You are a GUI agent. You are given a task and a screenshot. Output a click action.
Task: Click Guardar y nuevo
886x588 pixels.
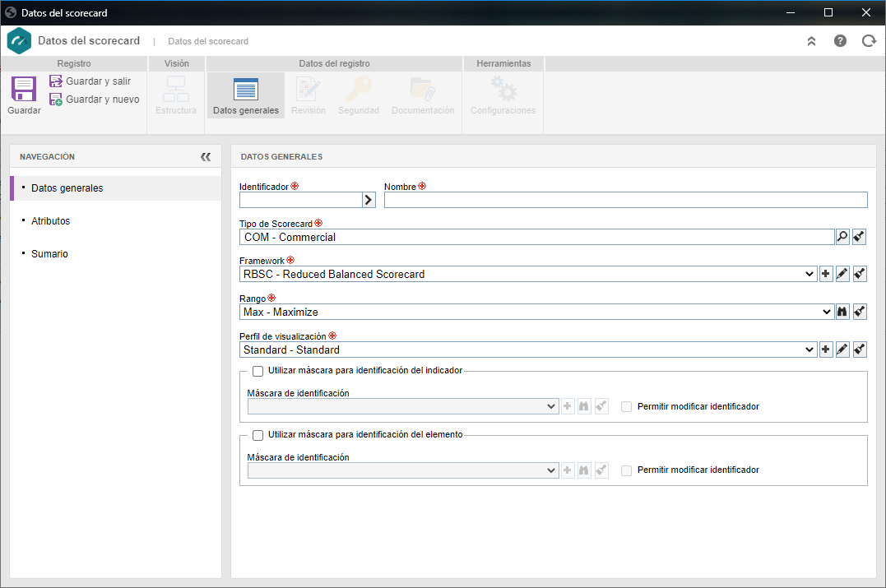click(95, 100)
